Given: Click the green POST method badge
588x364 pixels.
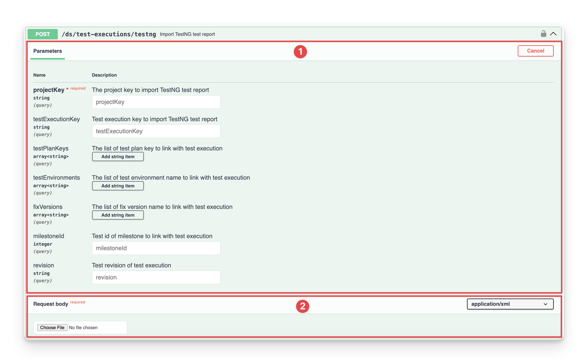Looking at the screenshot, I should coord(43,34).
